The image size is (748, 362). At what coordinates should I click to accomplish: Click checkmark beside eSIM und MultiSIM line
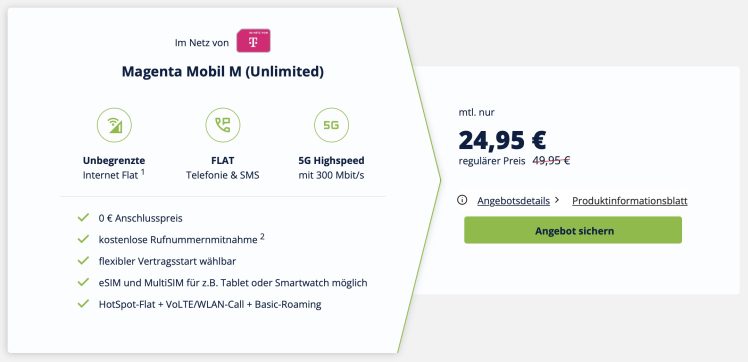(83, 282)
